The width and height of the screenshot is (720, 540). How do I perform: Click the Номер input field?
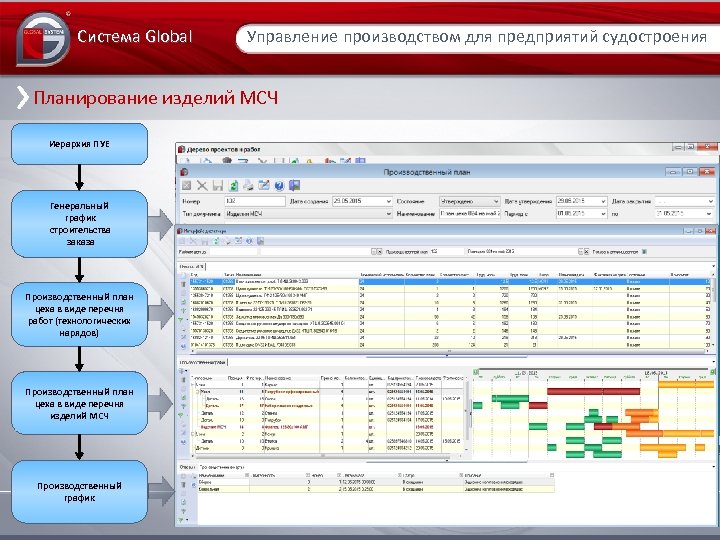tap(255, 201)
